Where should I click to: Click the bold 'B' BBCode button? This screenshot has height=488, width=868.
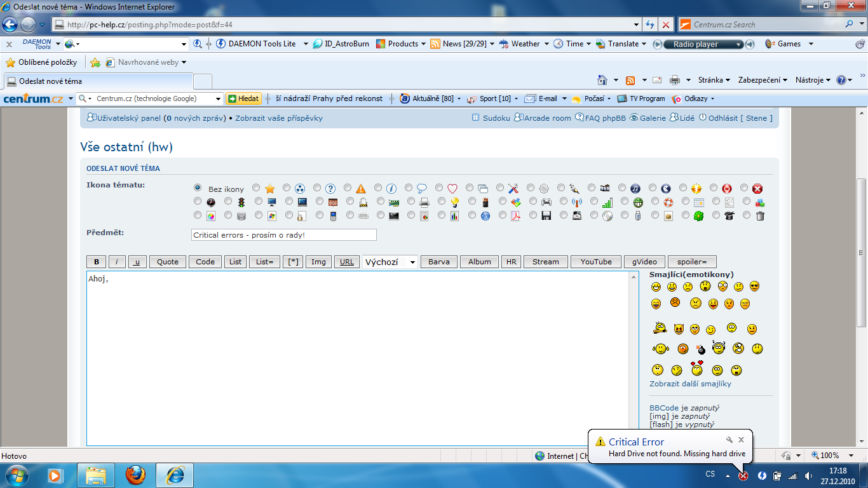(x=97, y=262)
